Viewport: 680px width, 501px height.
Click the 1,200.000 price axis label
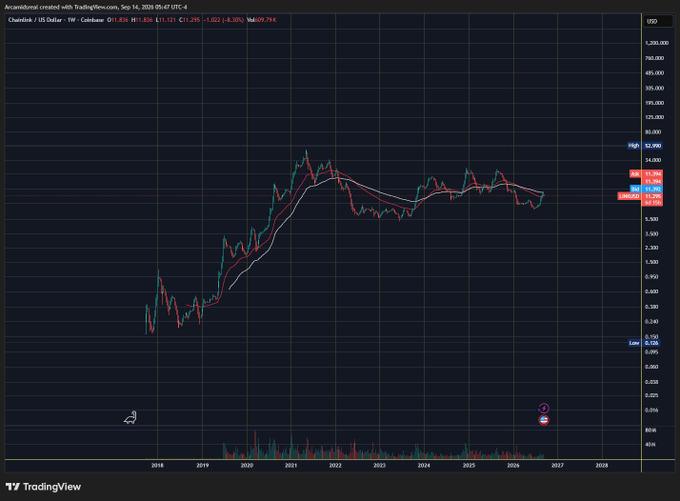point(657,43)
